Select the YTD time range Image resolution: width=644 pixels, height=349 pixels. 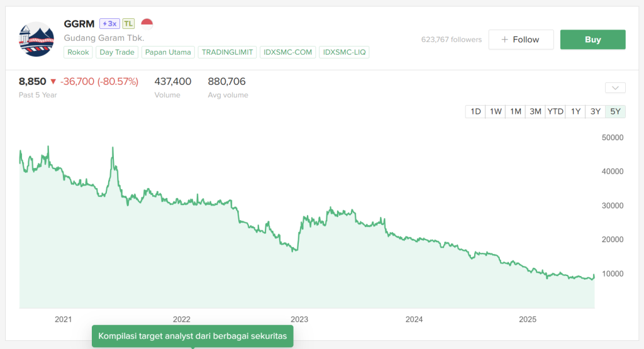(x=555, y=112)
